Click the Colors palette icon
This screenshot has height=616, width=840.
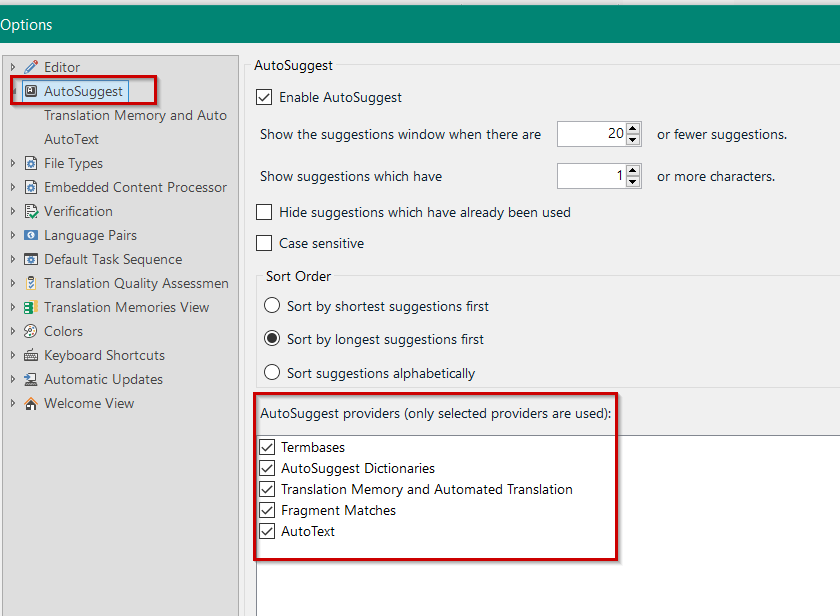[x=31, y=332]
